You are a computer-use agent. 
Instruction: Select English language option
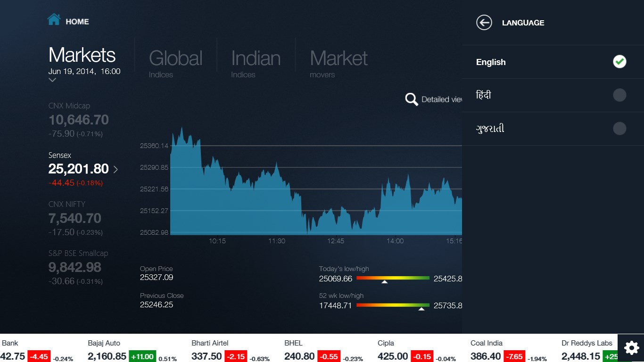tap(553, 62)
